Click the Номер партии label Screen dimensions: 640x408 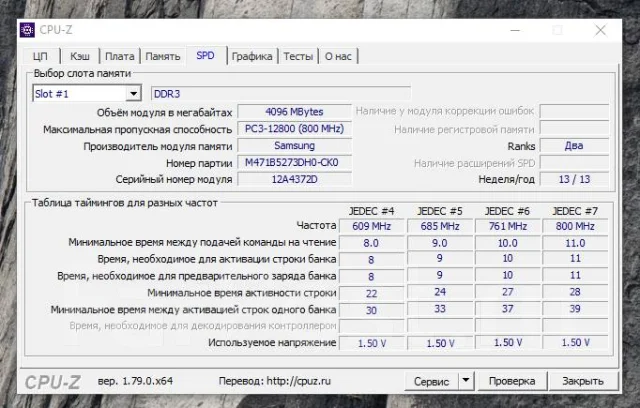click(x=199, y=163)
